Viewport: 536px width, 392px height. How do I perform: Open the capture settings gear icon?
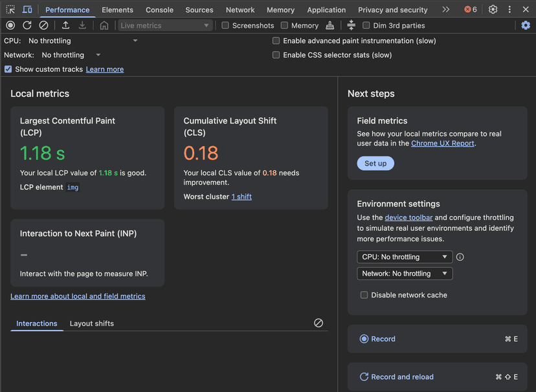tap(526, 25)
